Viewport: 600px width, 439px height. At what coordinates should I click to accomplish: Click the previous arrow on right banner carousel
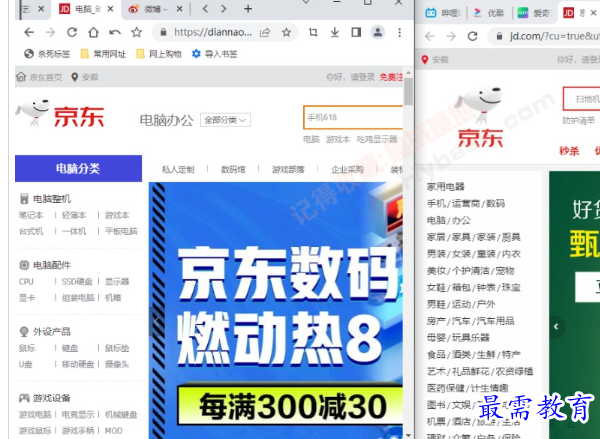557,326
